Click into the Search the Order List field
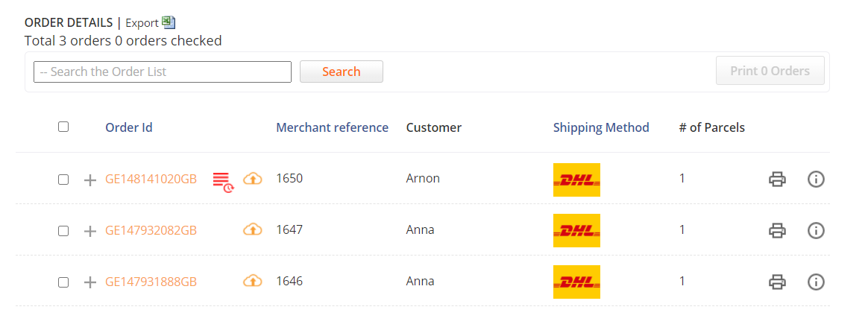The width and height of the screenshot is (868, 333). click(163, 72)
